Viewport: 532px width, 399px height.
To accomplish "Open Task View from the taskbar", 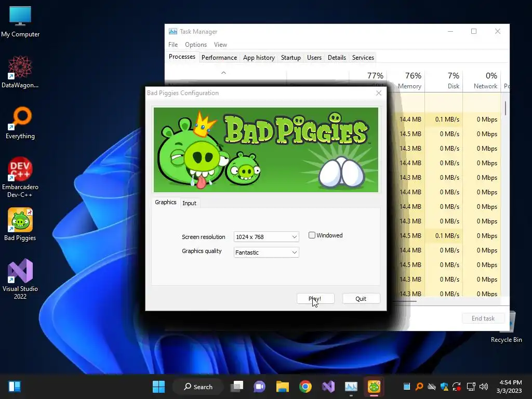I will click(237, 387).
